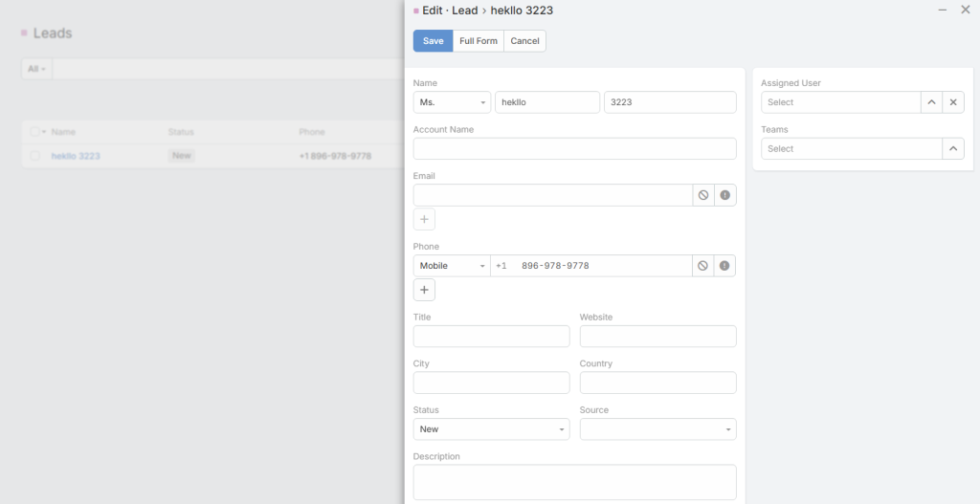
Task: Open the All filter menu
Action: coord(36,69)
